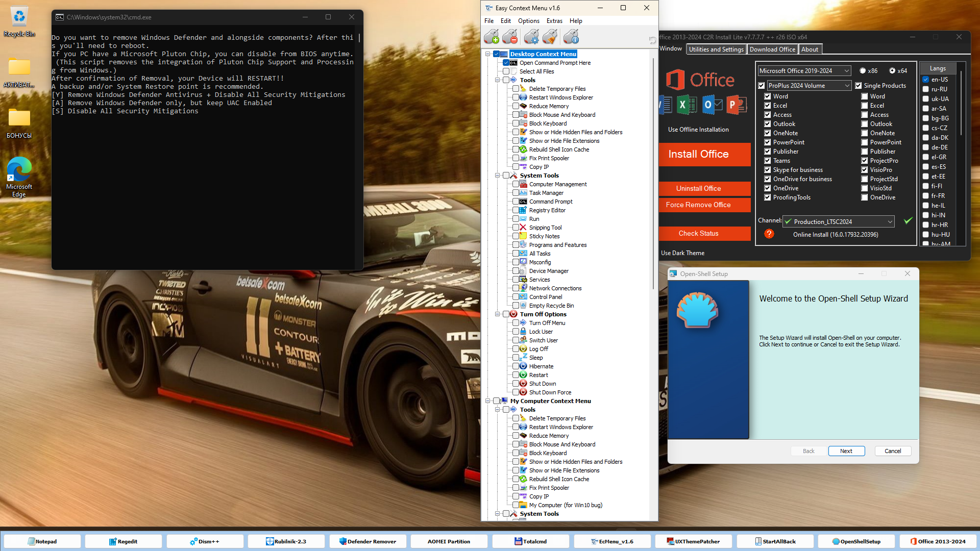This screenshot has height=551, width=980.
Task: Collapse the Desktop System Tools tree group
Action: pos(497,176)
